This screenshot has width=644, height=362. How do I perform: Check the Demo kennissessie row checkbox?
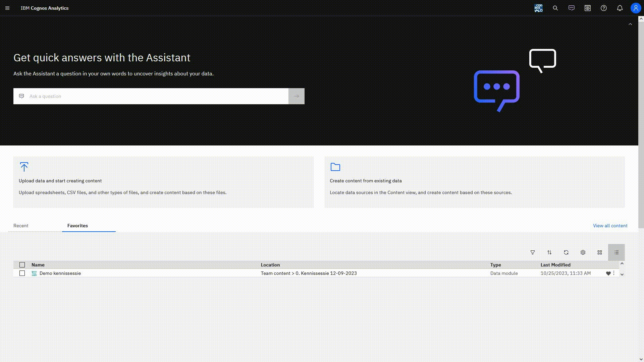[x=22, y=273]
